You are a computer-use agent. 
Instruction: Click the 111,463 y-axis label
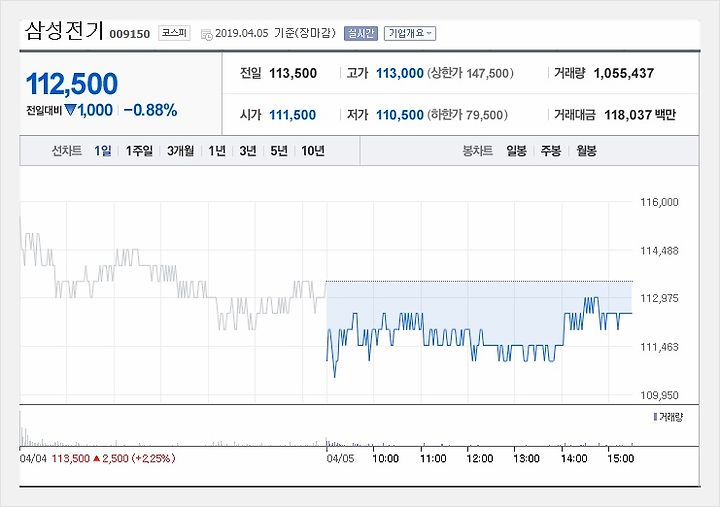659,347
